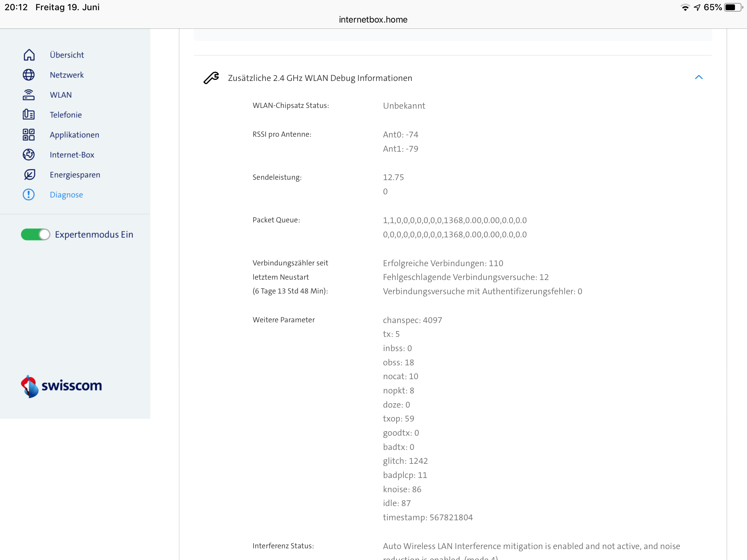Image resolution: width=747 pixels, height=560 pixels.
Task: Click the Internet-Box icon
Action: (x=29, y=155)
